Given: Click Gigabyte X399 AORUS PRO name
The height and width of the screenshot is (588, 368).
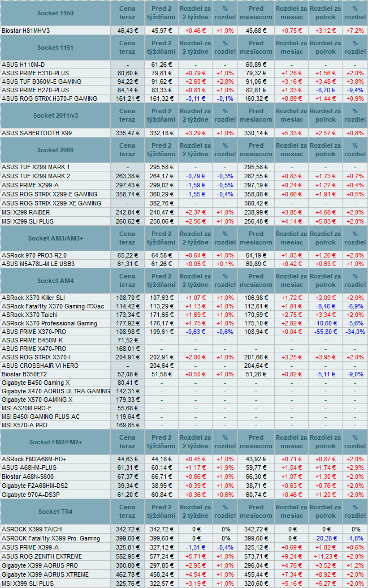Looking at the screenshot, I should [40, 565].
